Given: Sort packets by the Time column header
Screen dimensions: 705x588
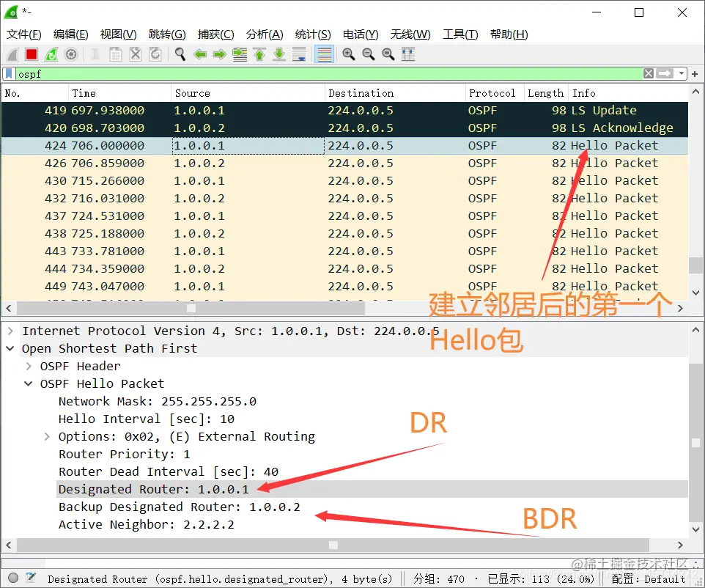Looking at the screenshot, I should [x=119, y=93].
